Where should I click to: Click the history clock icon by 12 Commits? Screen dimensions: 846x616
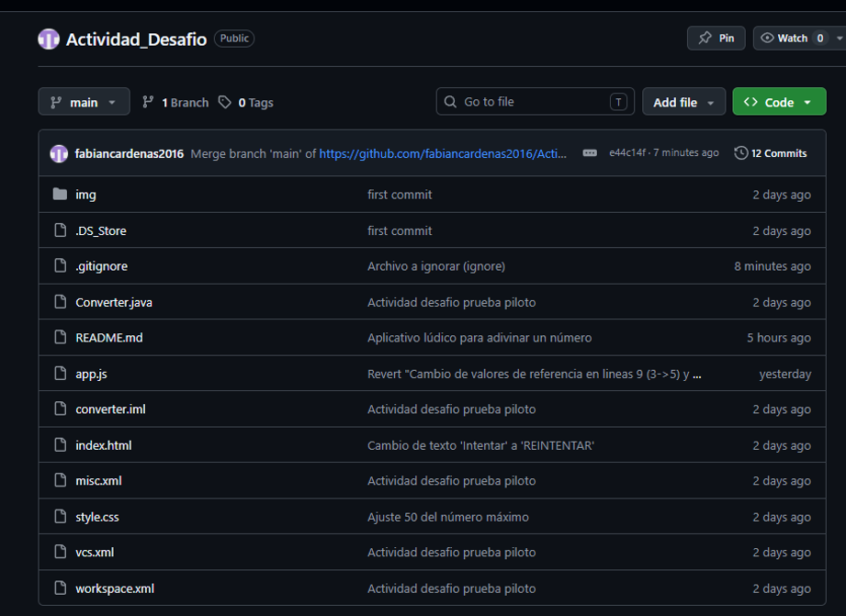tap(740, 153)
